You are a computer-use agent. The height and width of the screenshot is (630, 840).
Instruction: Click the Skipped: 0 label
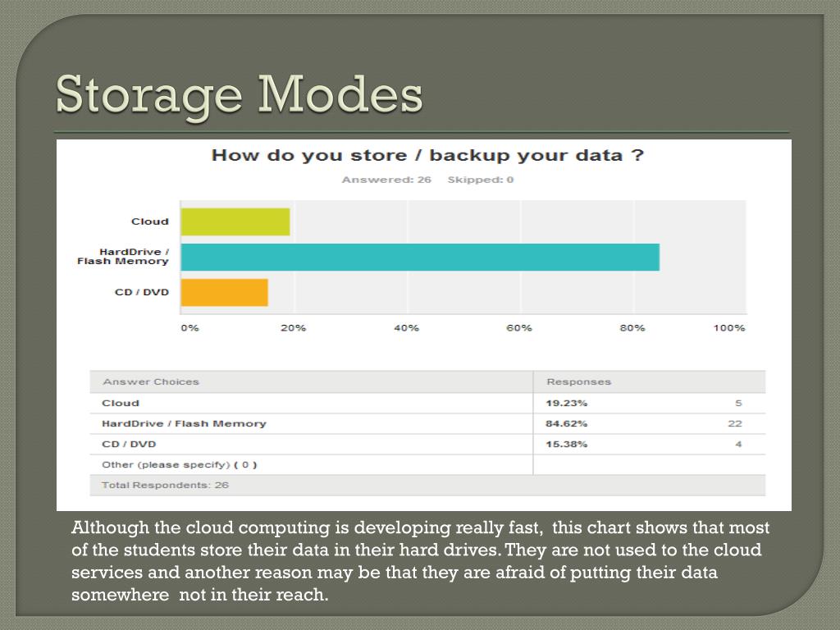(x=481, y=180)
